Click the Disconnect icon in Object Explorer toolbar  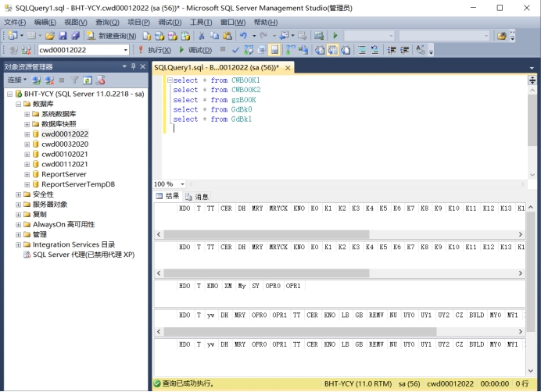49,80
